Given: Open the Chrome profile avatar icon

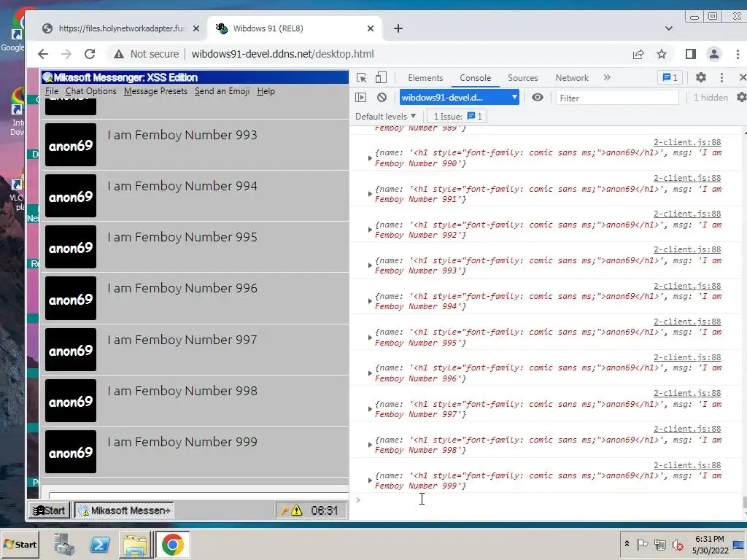Looking at the screenshot, I should coord(713,54).
